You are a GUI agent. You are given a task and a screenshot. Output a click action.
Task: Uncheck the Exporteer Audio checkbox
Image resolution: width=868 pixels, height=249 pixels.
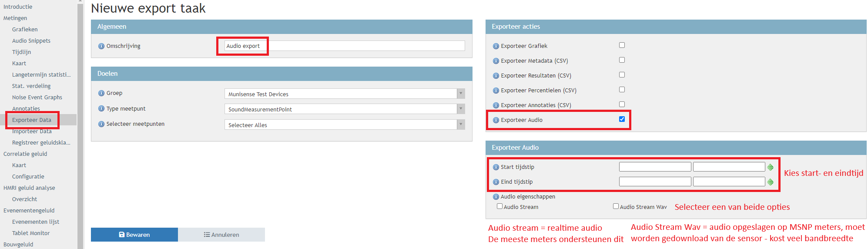tap(622, 119)
